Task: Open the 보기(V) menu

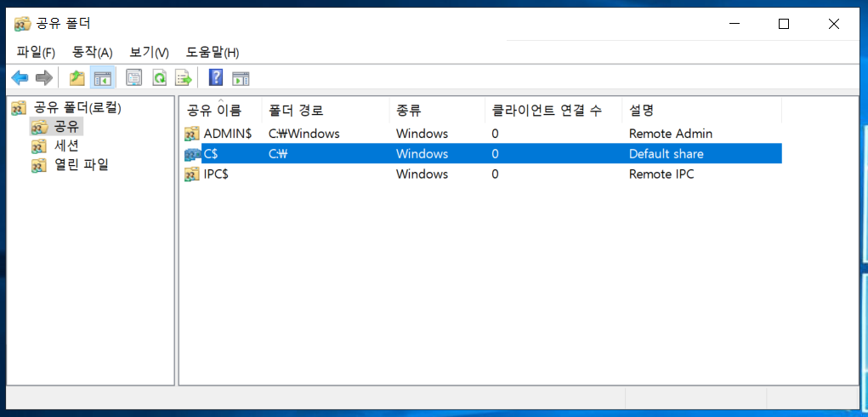Action: 149,53
